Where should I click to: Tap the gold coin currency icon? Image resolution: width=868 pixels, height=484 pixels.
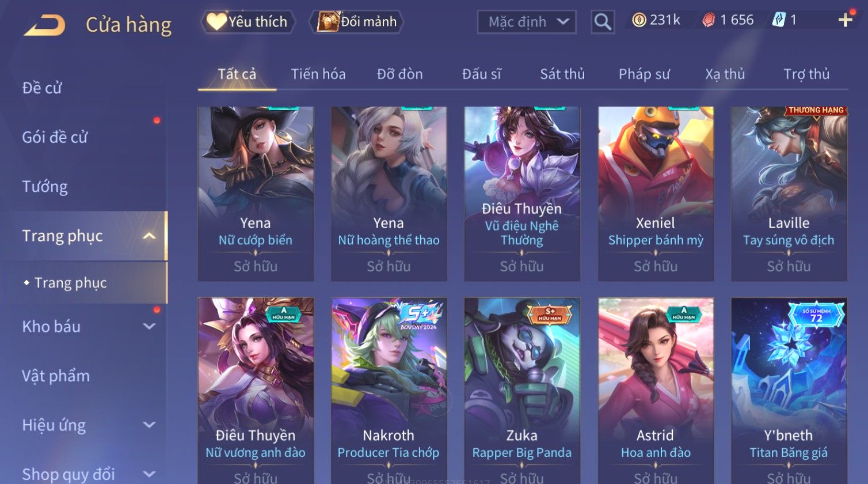pyautogui.click(x=639, y=21)
